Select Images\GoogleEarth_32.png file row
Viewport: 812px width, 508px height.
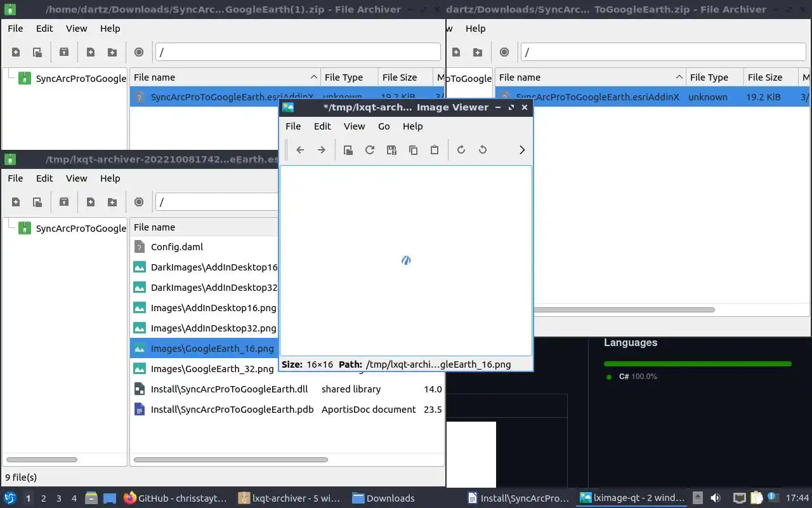tap(204, 369)
